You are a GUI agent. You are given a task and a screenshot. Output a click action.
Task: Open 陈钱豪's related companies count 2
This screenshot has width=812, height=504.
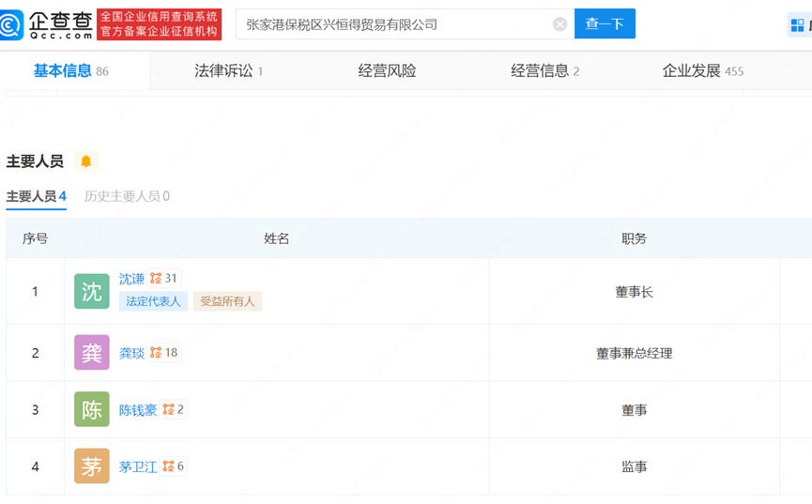tap(173, 410)
